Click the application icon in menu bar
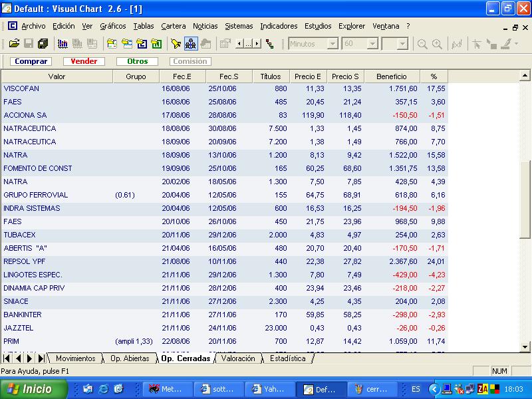 [13, 26]
